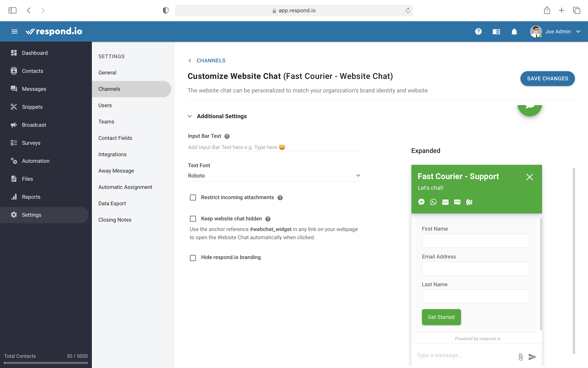Click the SAVE CHANGES button
The width and height of the screenshot is (588, 368).
pos(547,79)
